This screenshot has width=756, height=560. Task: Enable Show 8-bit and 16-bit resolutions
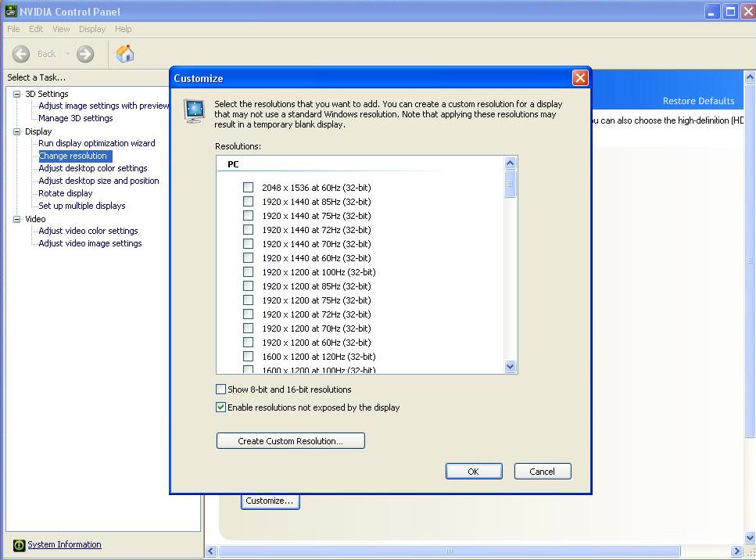pyautogui.click(x=221, y=389)
